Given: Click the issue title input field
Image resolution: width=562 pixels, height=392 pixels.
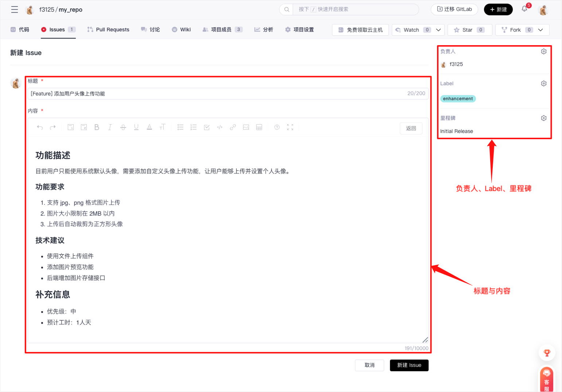Looking at the screenshot, I should coord(219,94).
